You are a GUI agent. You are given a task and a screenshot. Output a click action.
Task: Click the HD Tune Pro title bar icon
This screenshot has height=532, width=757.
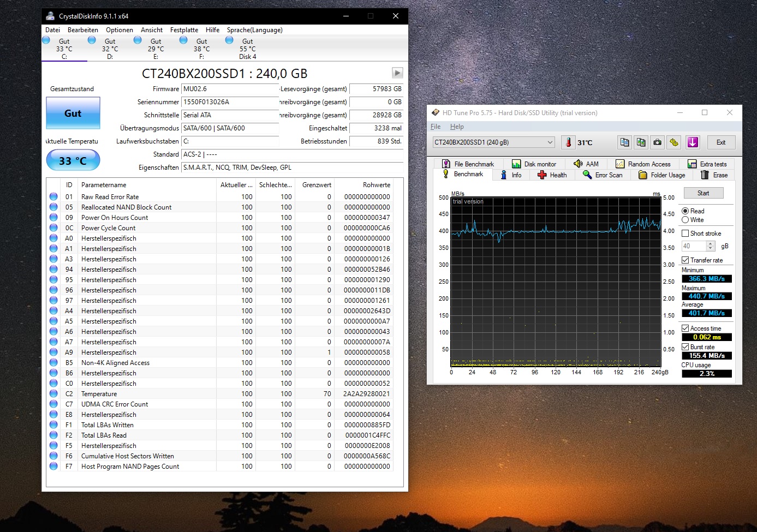(436, 112)
